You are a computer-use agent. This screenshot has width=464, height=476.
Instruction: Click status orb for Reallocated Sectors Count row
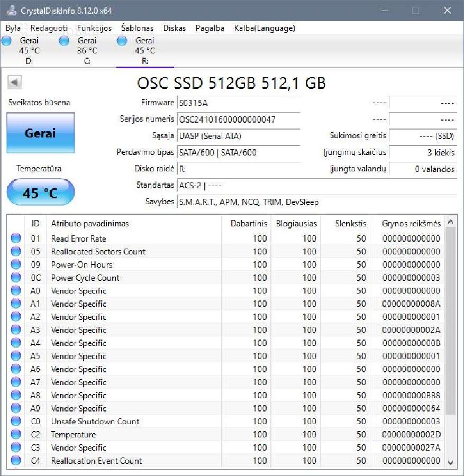coord(16,251)
